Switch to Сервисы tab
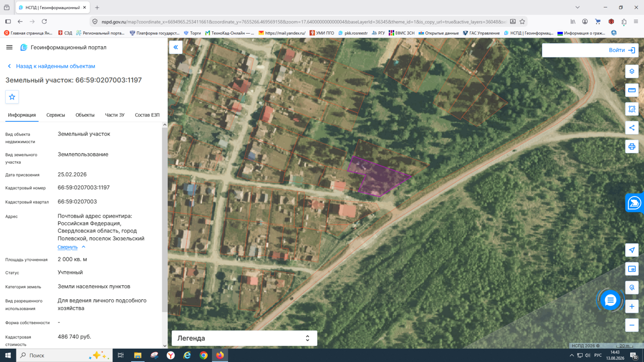Screen dimensions: 644x362 pos(56,115)
